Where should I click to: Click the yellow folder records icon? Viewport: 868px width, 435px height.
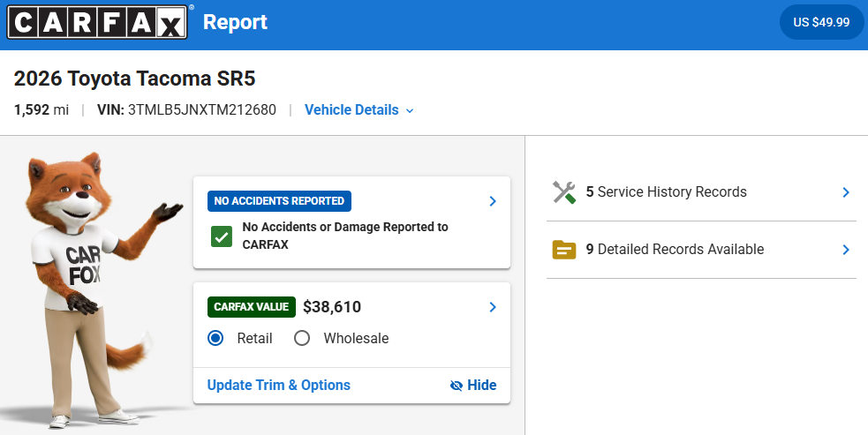(564, 250)
